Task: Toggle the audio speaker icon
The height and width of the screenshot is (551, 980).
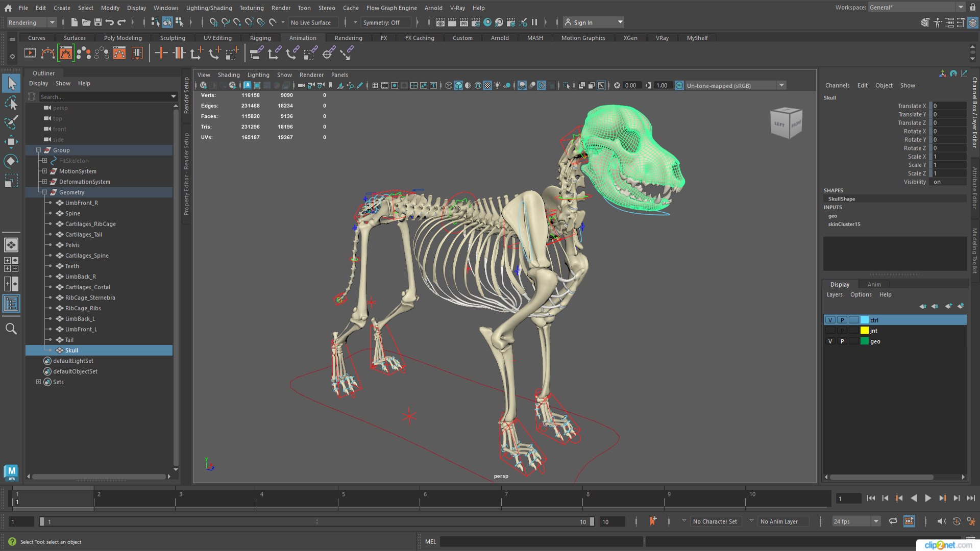Action: click(942, 521)
